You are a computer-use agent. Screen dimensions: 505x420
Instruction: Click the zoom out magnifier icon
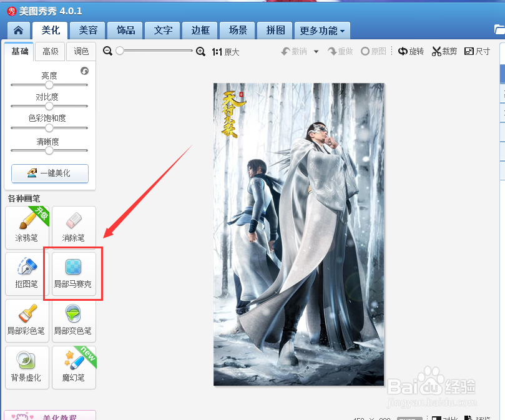click(107, 51)
